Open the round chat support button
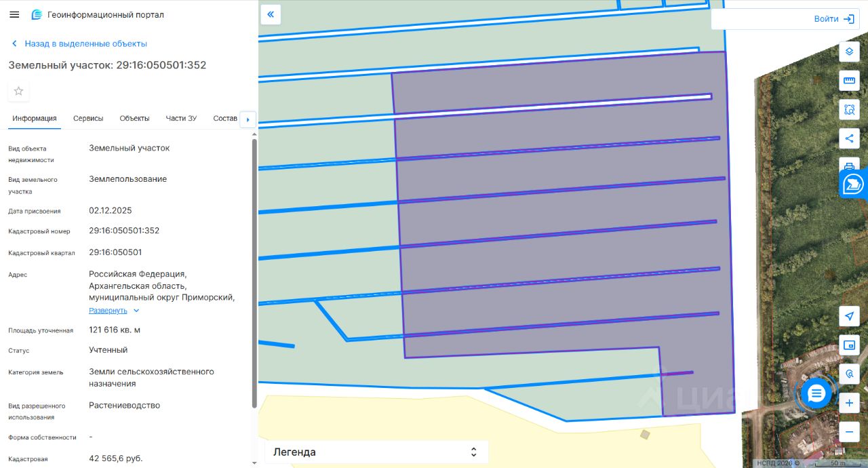This screenshot has height=468, width=868. click(x=816, y=393)
